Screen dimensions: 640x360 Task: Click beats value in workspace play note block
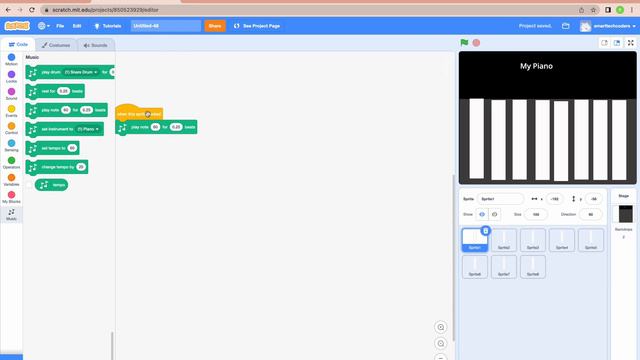[176, 127]
